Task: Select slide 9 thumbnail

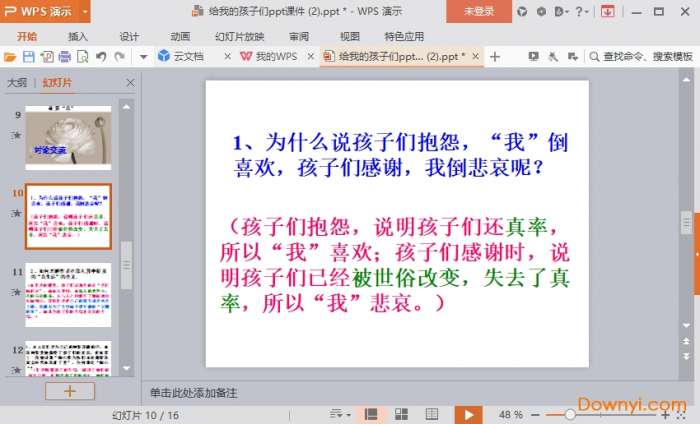Action: (x=68, y=138)
